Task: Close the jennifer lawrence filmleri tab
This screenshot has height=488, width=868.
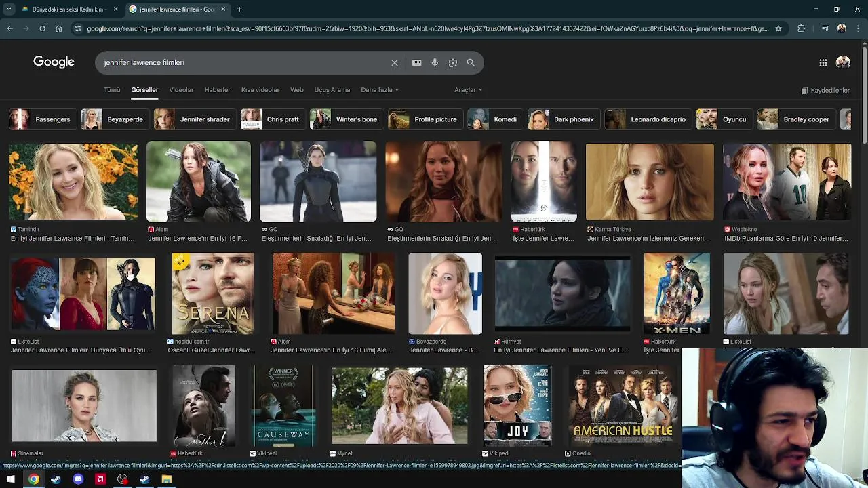Action: 223,9
